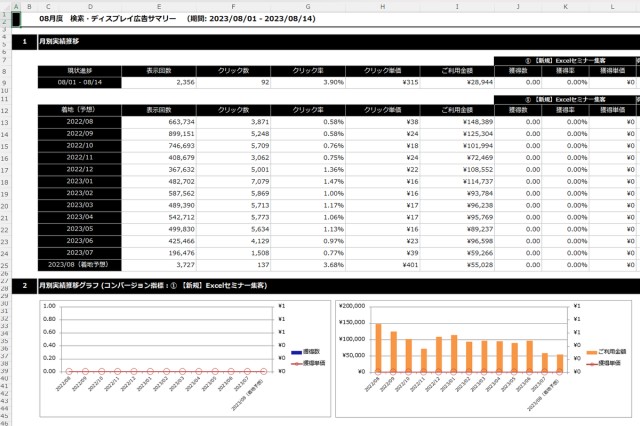Select cost per click cell ¥315
This screenshot has width=640, height=426.
tap(382, 82)
